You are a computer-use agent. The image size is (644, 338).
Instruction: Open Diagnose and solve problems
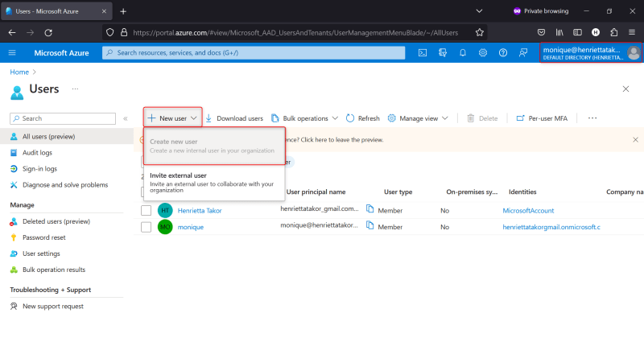67,185
